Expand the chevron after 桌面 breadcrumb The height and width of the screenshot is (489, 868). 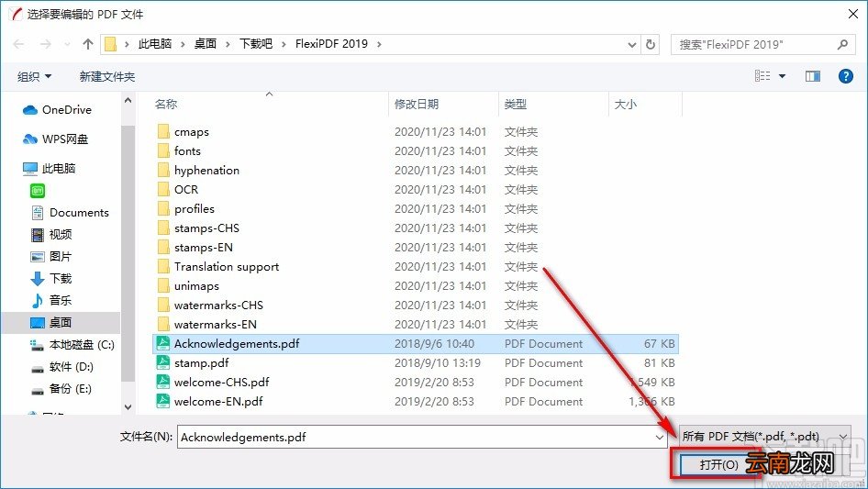(x=228, y=44)
